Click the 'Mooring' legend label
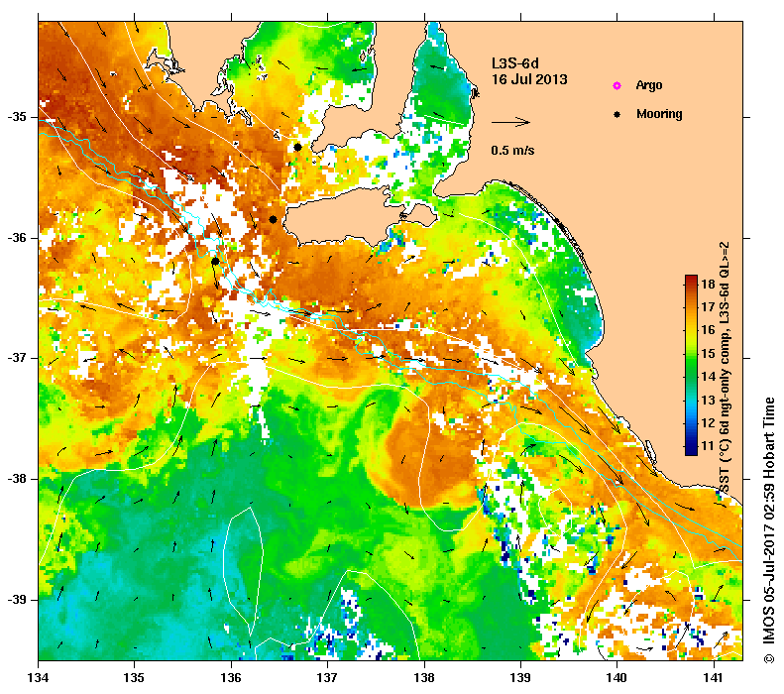Image resolution: width=784 pixels, height=694 pixels. [659, 114]
